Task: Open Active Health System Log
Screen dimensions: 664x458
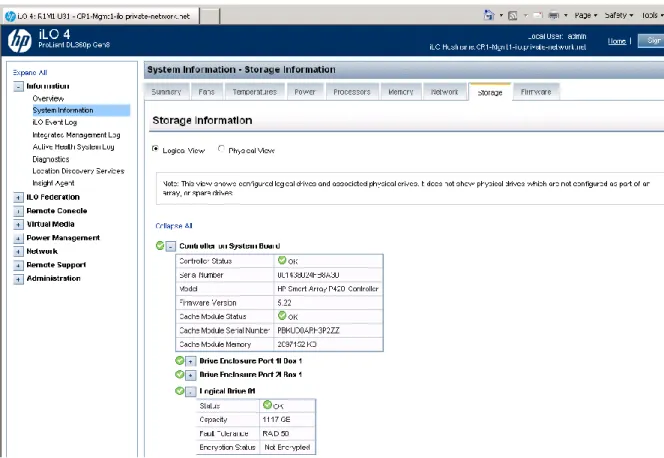Action: coord(73,147)
